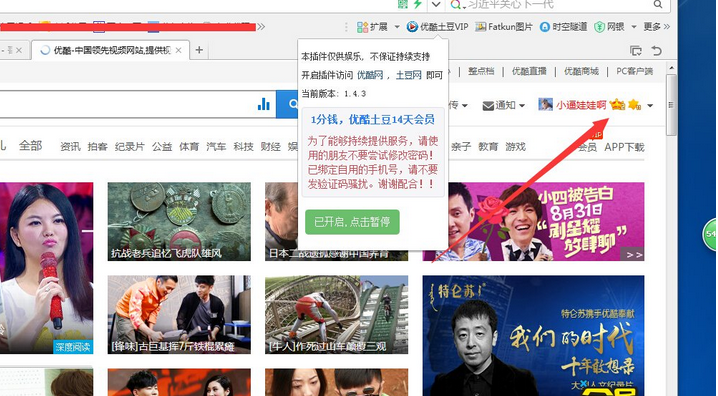Click the APP下载 link
This screenshot has height=396, width=718.
tap(624, 147)
